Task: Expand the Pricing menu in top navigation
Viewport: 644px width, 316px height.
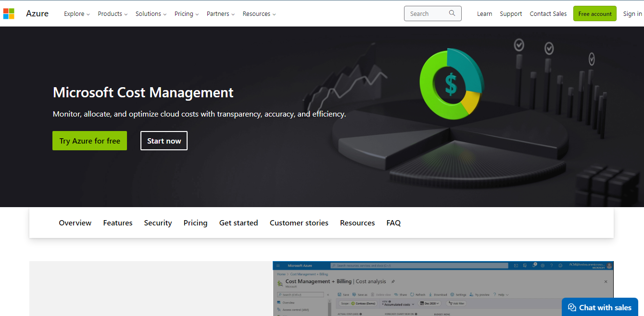Action: coord(187,13)
